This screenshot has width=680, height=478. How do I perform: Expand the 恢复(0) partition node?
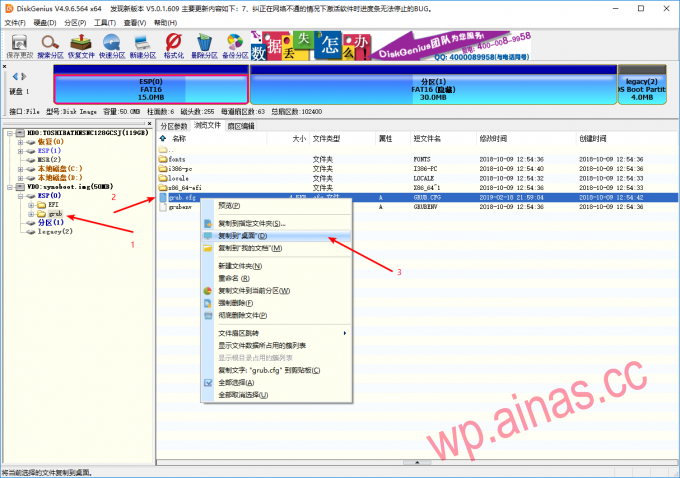tap(20, 142)
